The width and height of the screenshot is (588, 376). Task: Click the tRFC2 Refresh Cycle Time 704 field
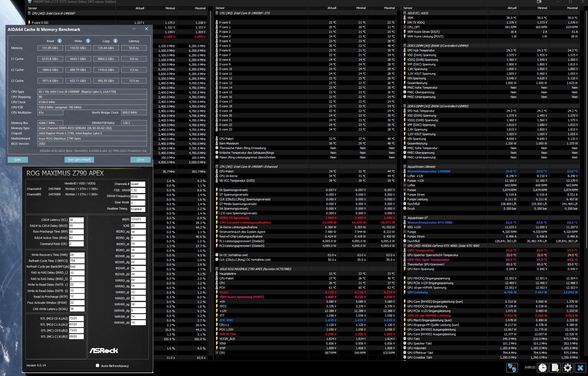tap(77, 261)
